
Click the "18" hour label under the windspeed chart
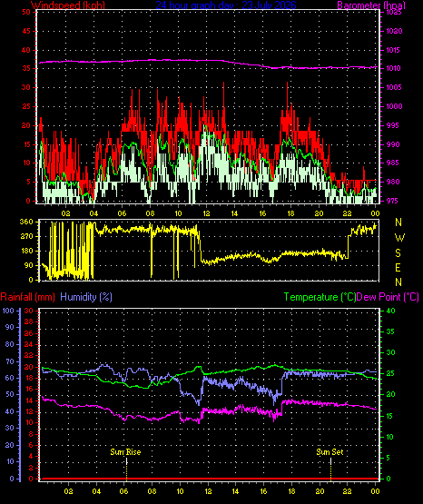(x=290, y=213)
